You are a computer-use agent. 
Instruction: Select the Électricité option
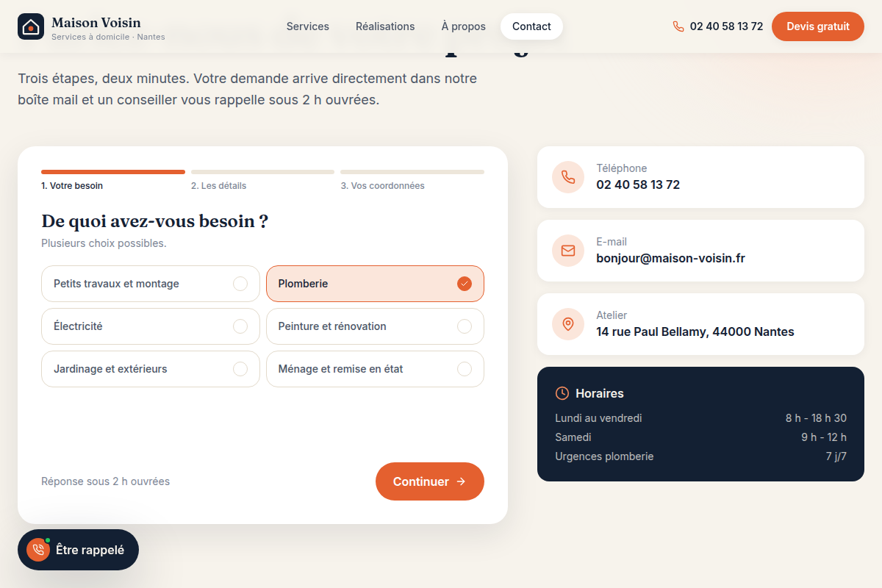tap(151, 326)
